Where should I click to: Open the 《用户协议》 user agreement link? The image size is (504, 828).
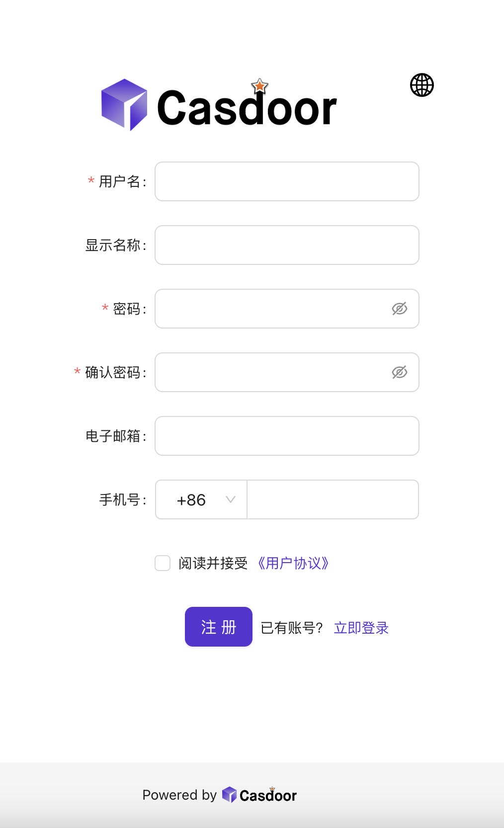pos(293,563)
